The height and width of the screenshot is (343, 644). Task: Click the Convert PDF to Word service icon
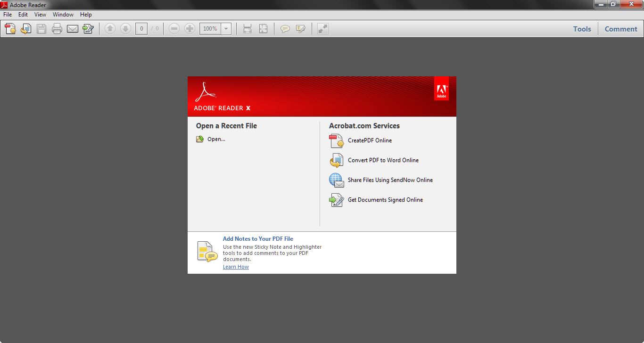337,160
